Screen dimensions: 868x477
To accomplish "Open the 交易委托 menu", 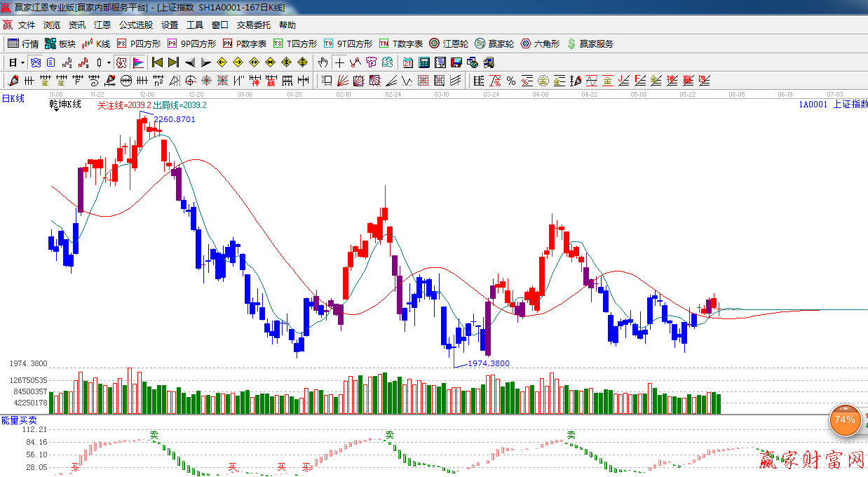I will tap(253, 25).
